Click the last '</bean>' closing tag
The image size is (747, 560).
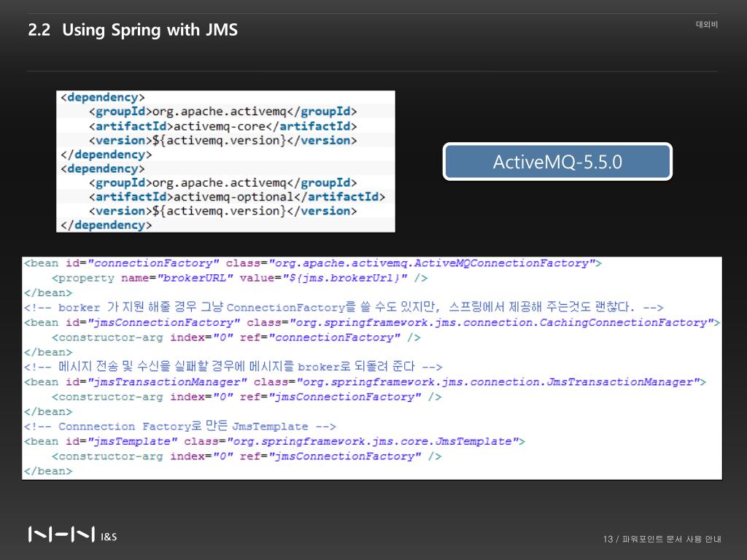tap(48, 472)
